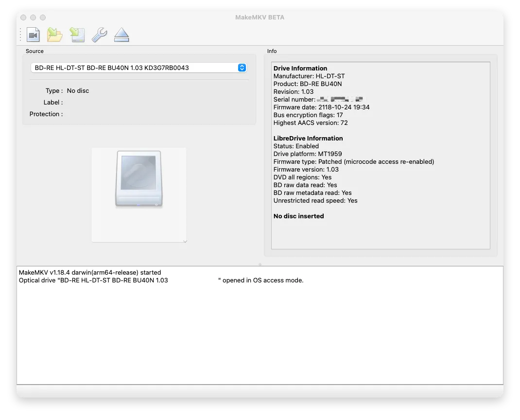Screen dimensions: 520x420
Task: Click the 'Revision: 1.03' line
Action: 294,91
